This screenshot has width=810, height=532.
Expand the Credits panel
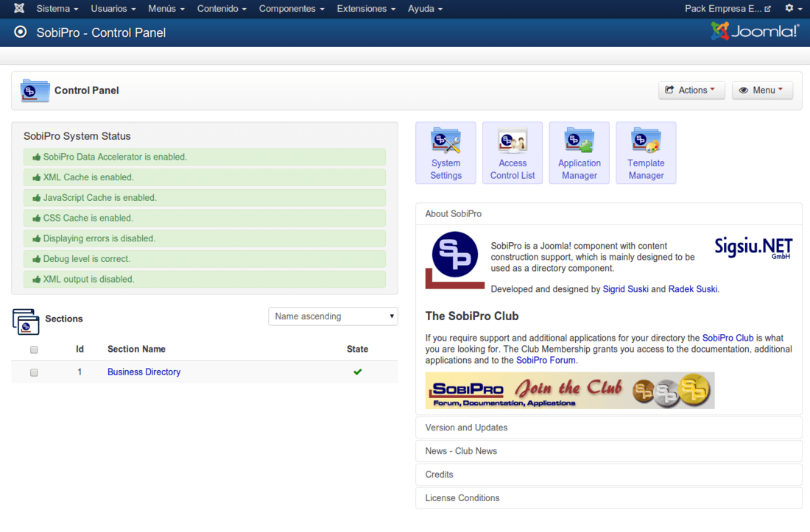pyautogui.click(x=608, y=474)
